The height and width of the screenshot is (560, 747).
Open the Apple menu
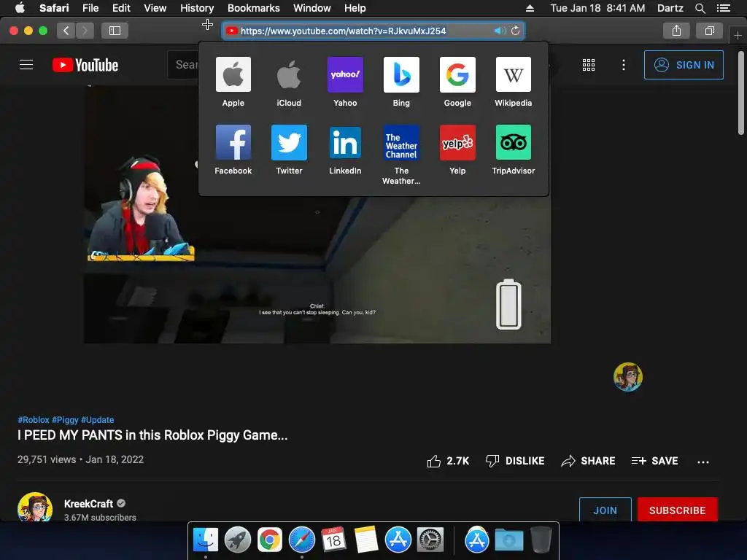click(20, 8)
